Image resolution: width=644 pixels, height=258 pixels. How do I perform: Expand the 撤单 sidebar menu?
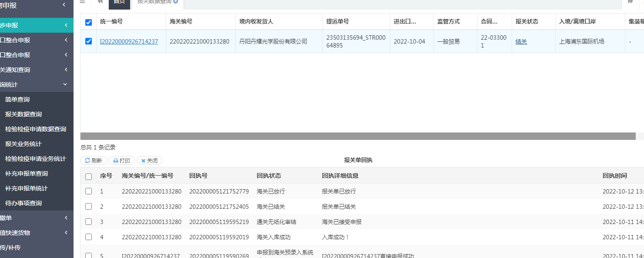click(x=37, y=218)
